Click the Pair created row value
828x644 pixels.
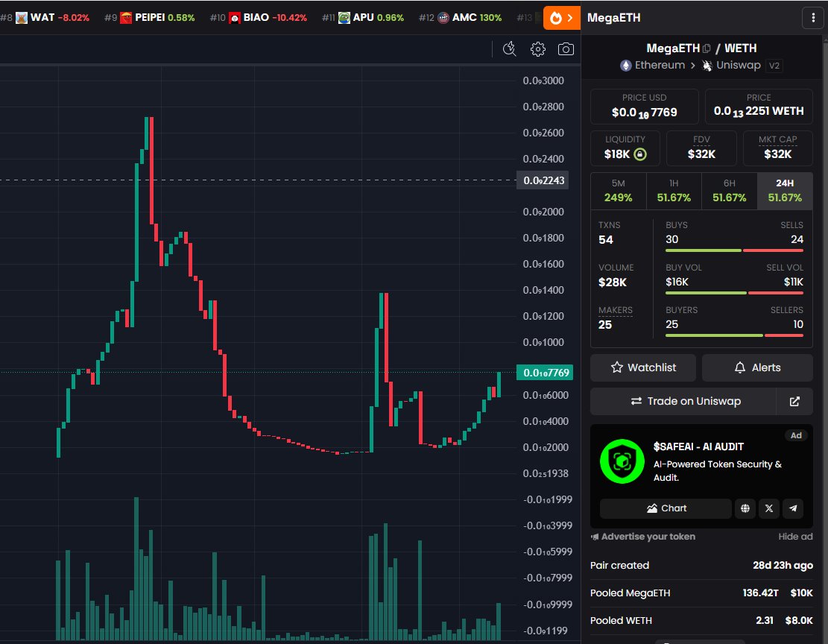783,565
